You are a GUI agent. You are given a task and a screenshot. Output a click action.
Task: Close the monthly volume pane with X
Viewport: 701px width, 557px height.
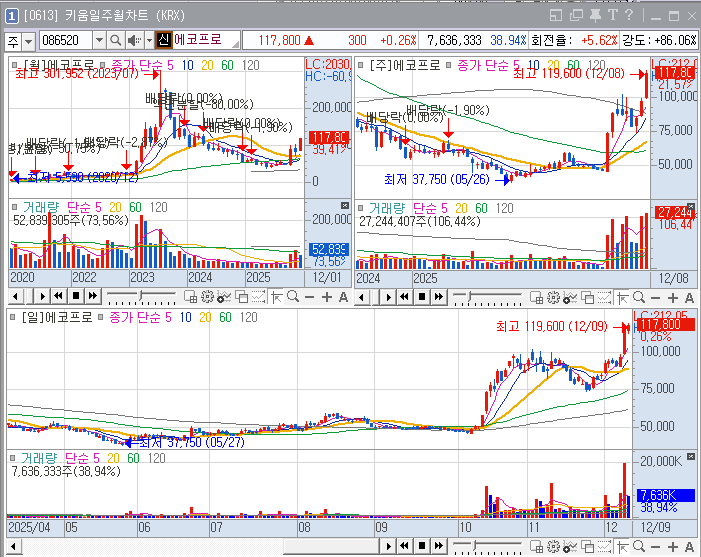point(345,205)
